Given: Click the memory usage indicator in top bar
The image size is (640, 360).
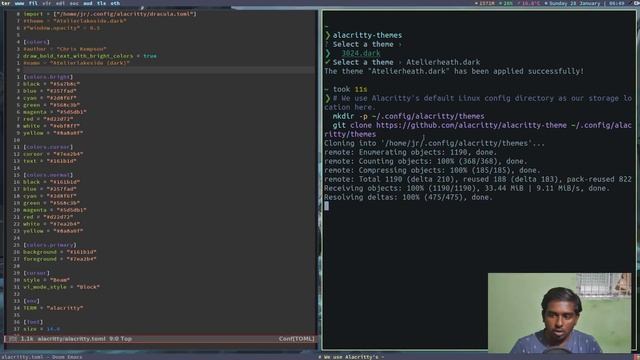Looking at the screenshot, I should [485, 3].
